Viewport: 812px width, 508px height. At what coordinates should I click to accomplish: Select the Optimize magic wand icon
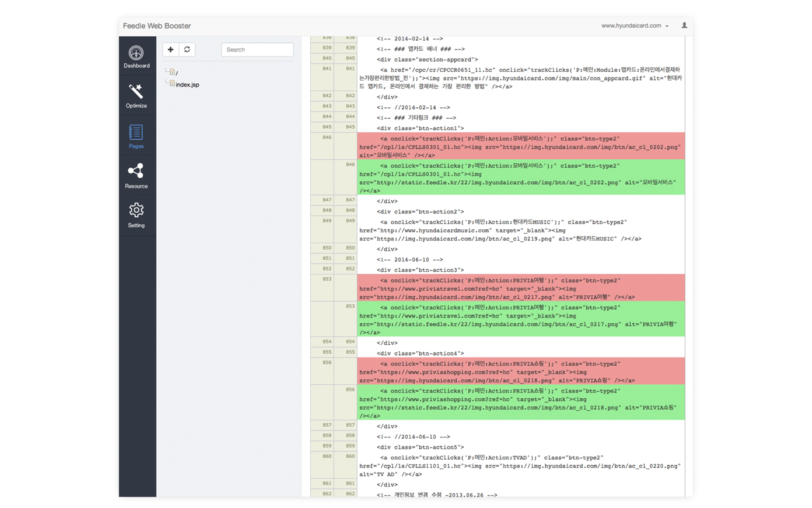(x=136, y=96)
